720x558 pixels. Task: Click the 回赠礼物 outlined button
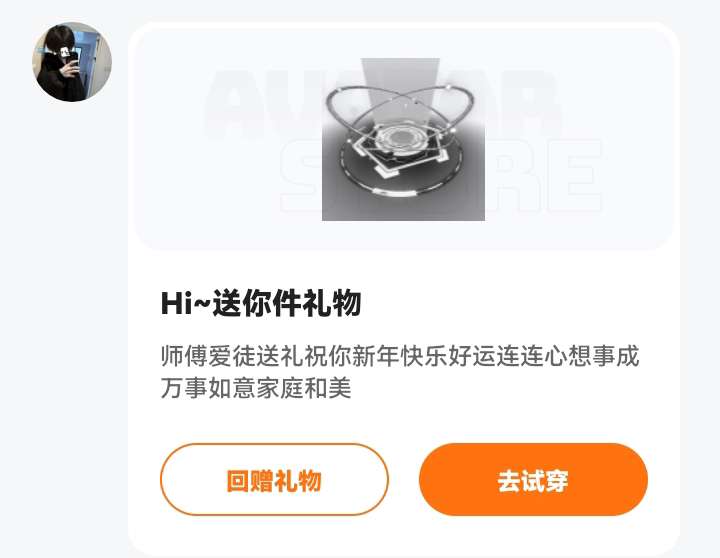pyautogui.click(x=274, y=479)
